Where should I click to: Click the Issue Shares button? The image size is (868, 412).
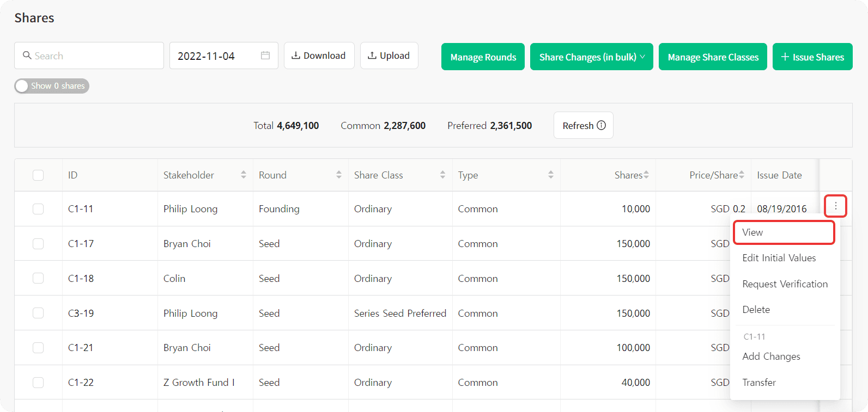click(812, 57)
